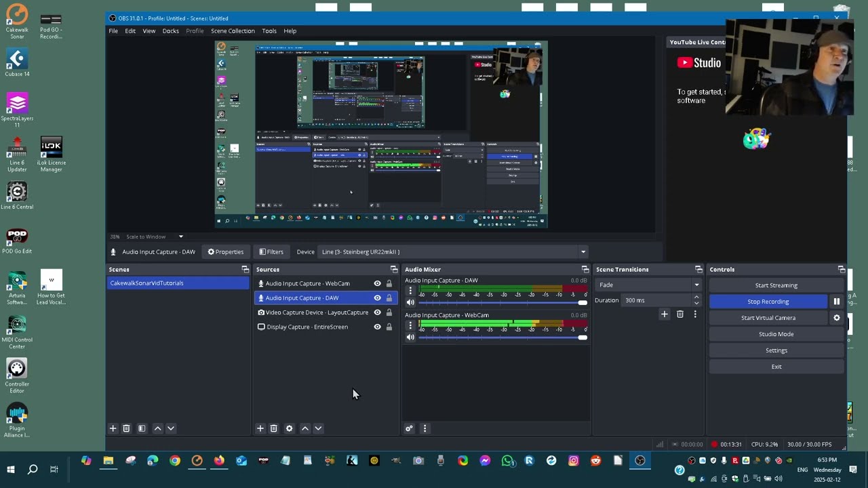Viewport: 868px width, 488px height.
Task: Pop out the Controls dock panel
Action: 842,270
